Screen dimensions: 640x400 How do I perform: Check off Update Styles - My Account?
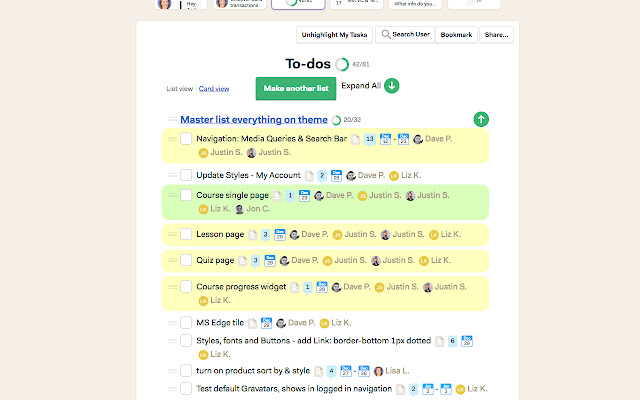[x=186, y=175]
